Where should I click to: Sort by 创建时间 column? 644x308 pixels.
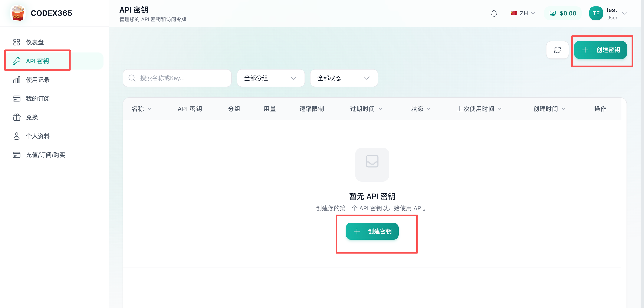549,109
